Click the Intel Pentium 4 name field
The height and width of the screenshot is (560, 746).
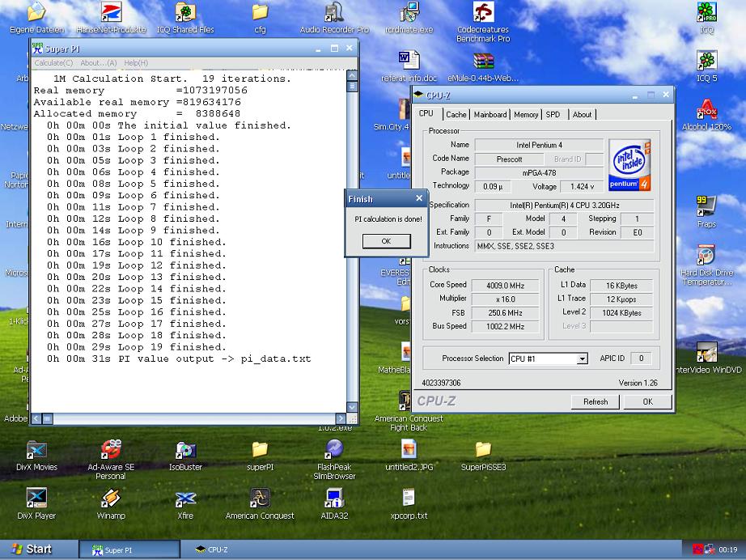(539, 145)
